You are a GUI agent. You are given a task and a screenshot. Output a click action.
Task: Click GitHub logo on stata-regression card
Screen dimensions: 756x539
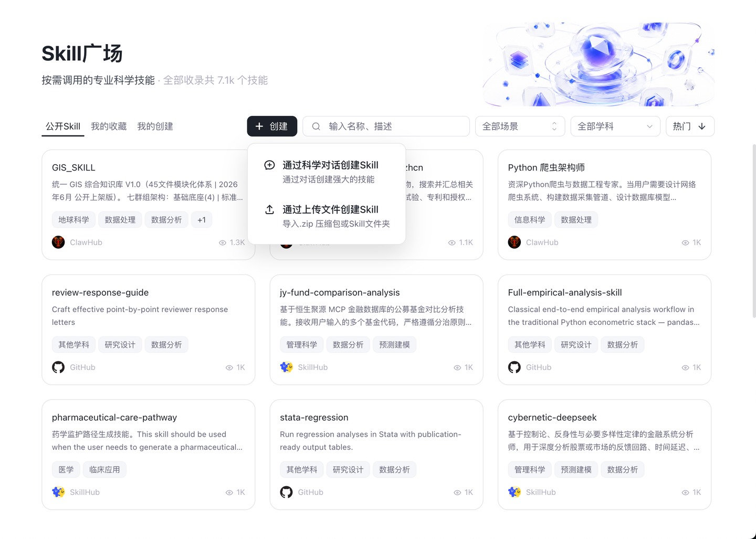tap(286, 492)
